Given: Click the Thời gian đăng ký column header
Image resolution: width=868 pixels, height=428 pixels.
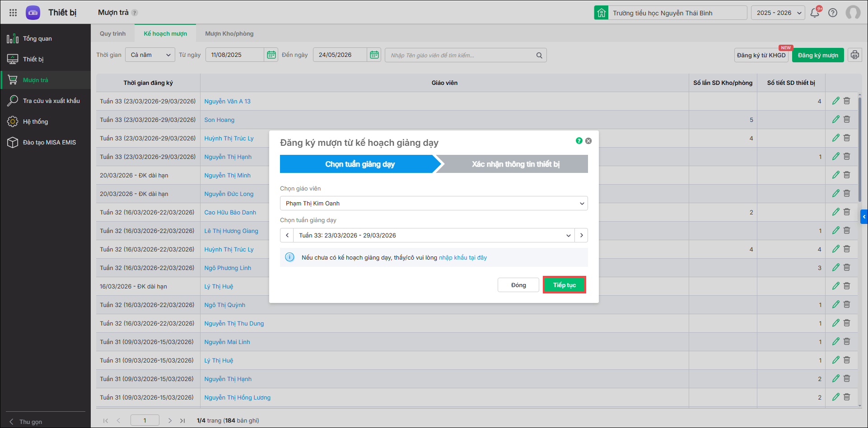Looking at the screenshot, I should 148,83.
